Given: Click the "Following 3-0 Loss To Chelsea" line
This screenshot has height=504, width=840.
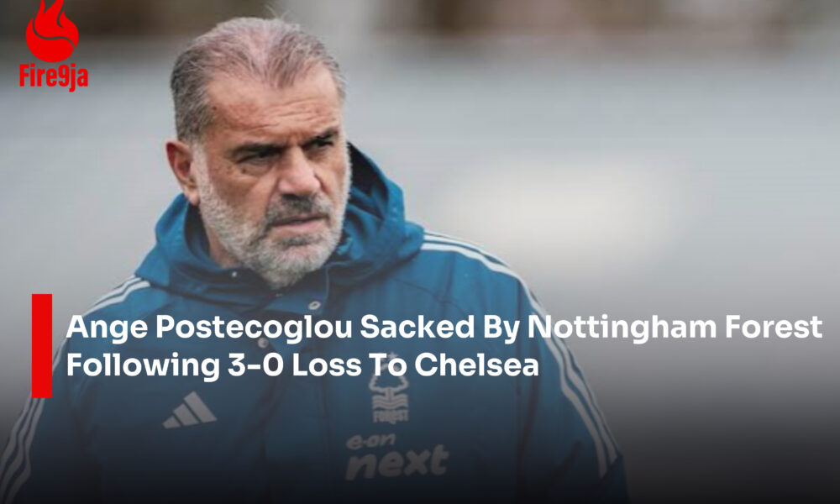Looking at the screenshot, I should point(302,365).
